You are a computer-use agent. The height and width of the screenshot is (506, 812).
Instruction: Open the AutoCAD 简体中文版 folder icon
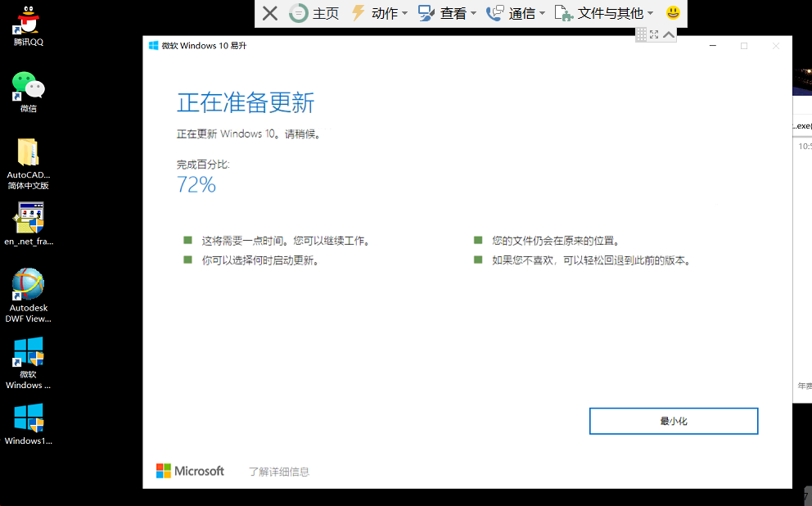pos(28,164)
